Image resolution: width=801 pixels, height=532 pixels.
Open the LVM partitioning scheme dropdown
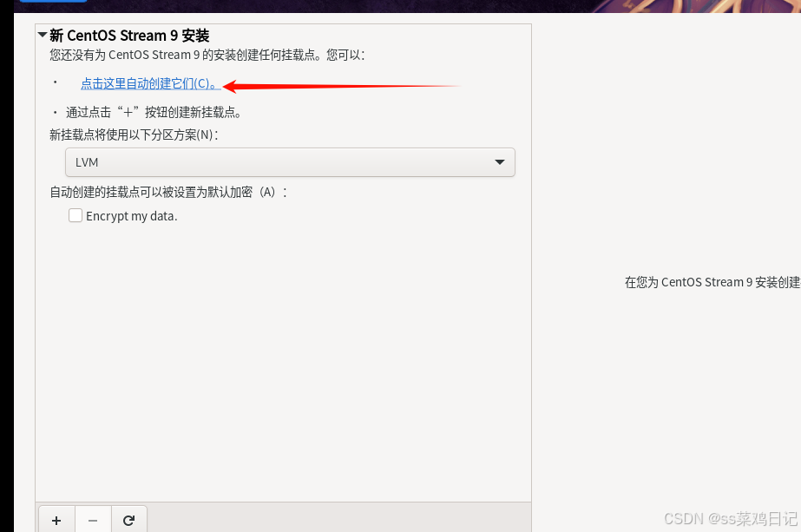click(290, 162)
